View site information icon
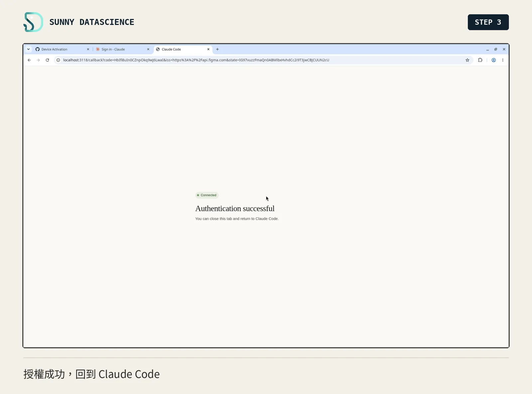532x394 pixels. [58, 60]
